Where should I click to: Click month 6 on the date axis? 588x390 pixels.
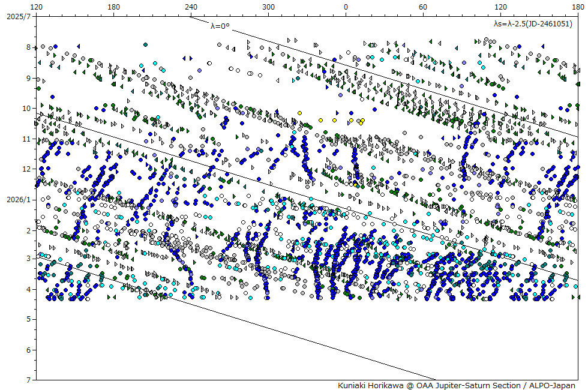coord(28,350)
